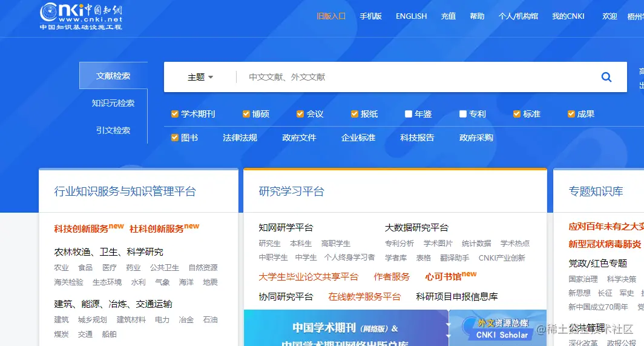Viewport: 644px width, 346px height.
Task: Open 手机版 in the top menu
Action: (371, 16)
